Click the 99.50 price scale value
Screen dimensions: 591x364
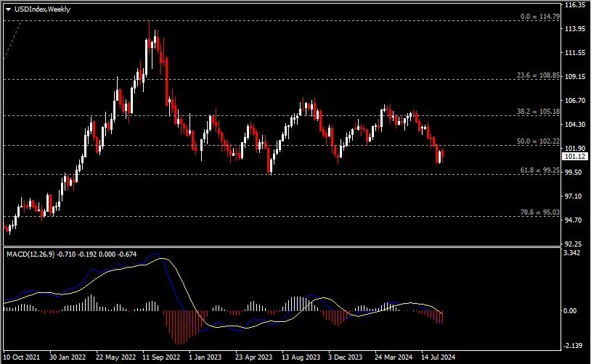(x=574, y=172)
